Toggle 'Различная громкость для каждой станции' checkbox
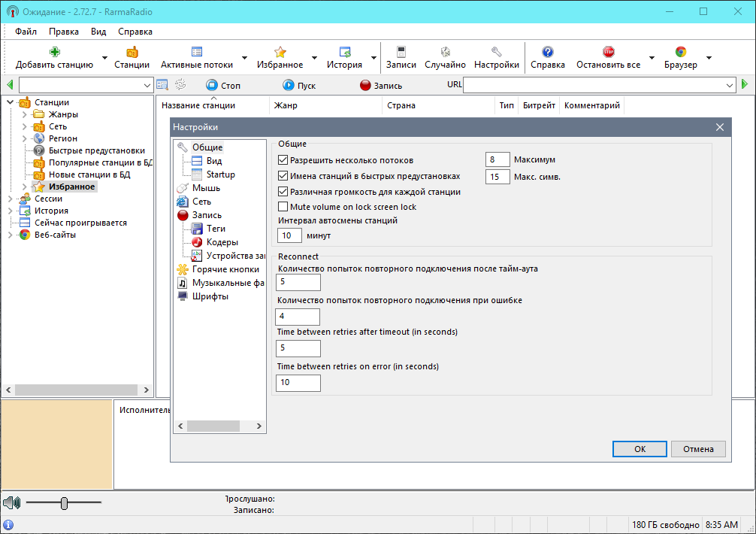 283,192
